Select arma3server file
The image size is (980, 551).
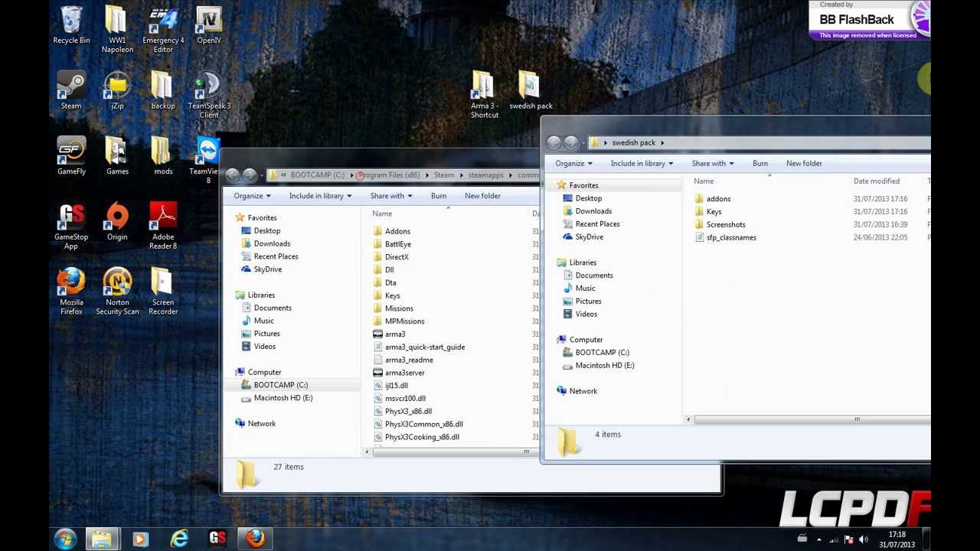click(x=404, y=373)
